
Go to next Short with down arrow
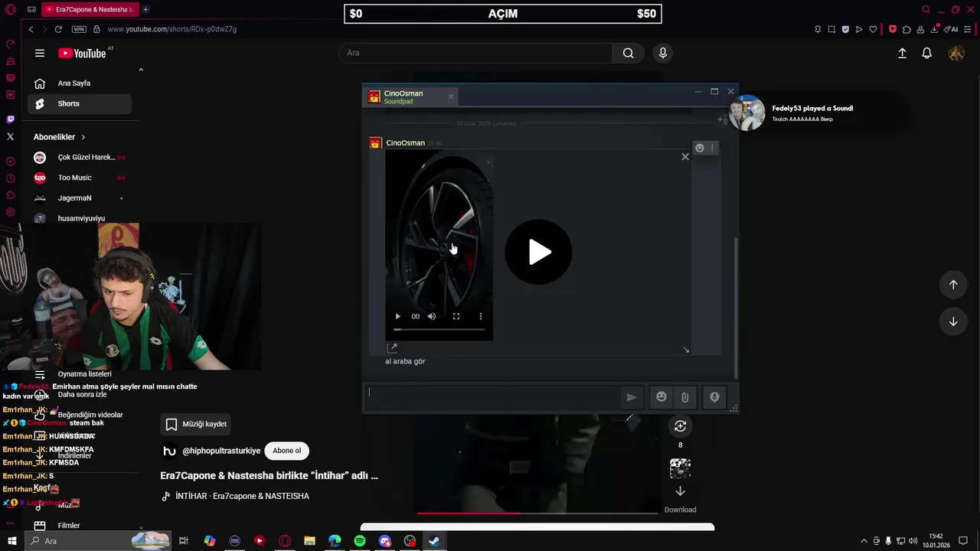click(953, 321)
